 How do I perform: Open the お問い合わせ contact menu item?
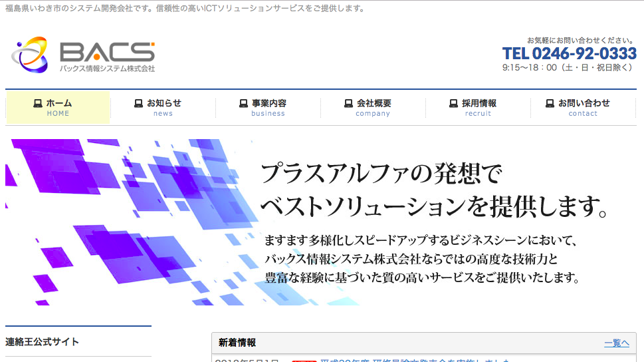click(x=584, y=107)
